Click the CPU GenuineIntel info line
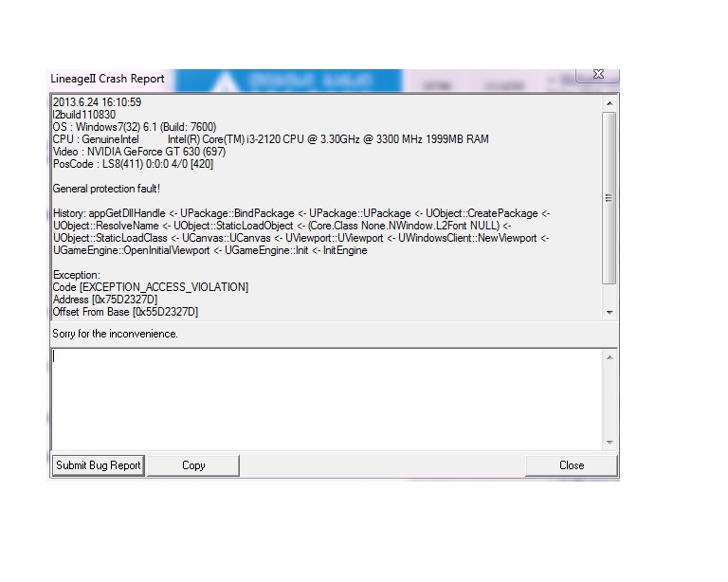This screenshot has height=582, width=728. [x=271, y=139]
